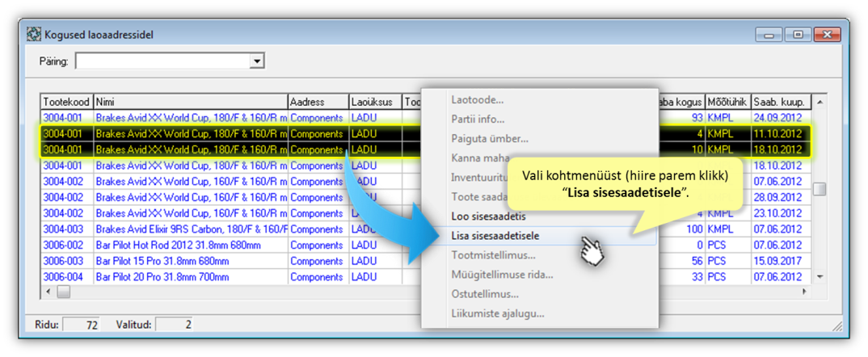This screenshot has height=357, width=868.
Task: Select 'Bar Pilot 15 Pro 31.8mm 680mm' row
Action: 426,261
